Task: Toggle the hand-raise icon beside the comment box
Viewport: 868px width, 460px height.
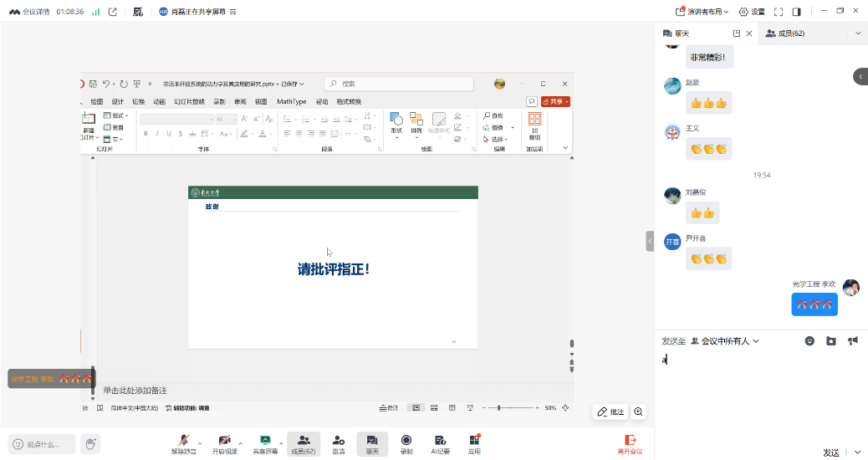Action: coord(90,444)
